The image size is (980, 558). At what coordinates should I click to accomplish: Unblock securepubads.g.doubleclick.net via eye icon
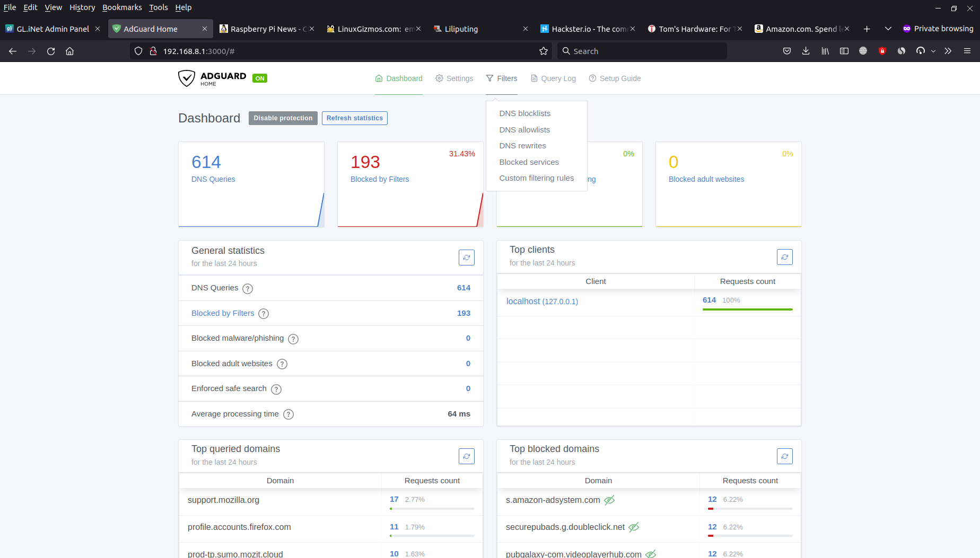click(634, 527)
